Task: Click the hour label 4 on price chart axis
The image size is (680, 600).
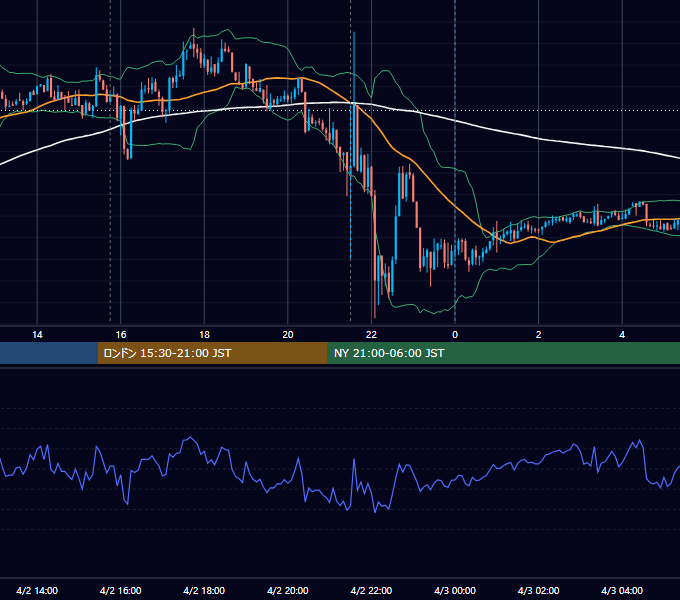Action: [x=622, y=335]
